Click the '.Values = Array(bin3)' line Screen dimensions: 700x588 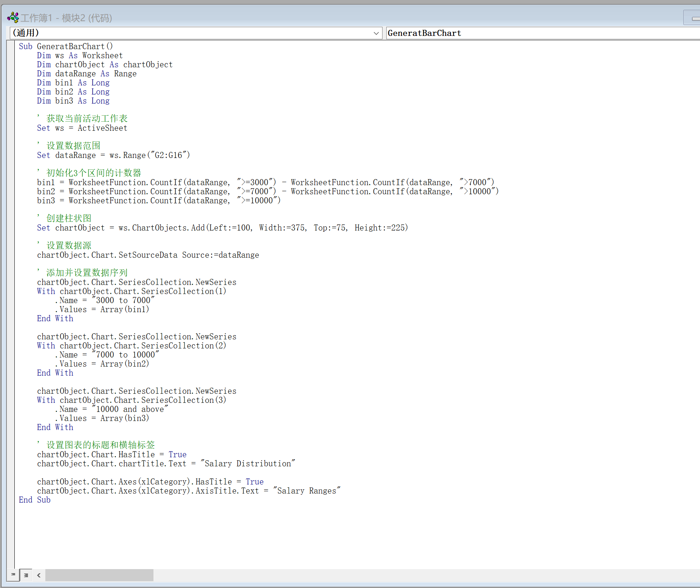click(x=102, y=418)
